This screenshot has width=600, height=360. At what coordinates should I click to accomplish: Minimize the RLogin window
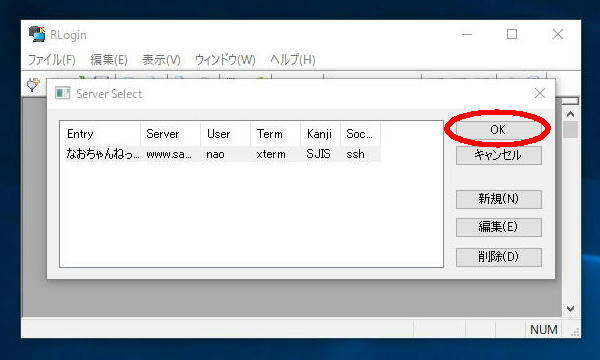[467, 34]
